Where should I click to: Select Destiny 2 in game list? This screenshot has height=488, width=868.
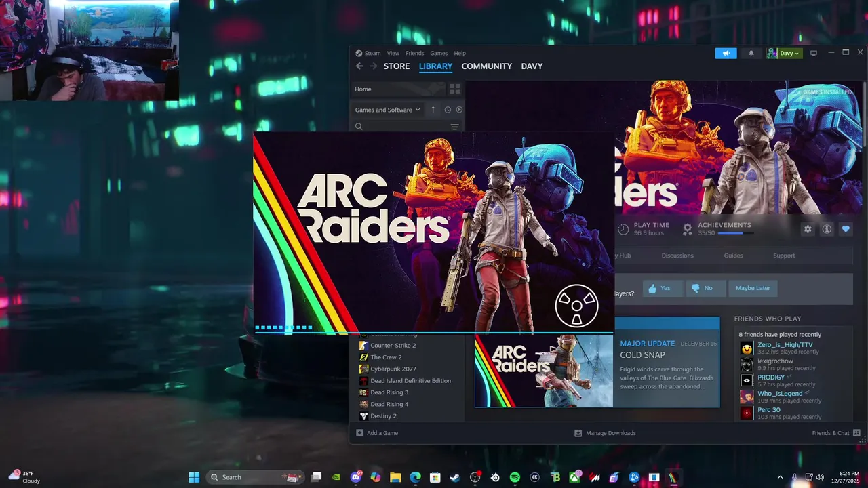tap(383, 416)
